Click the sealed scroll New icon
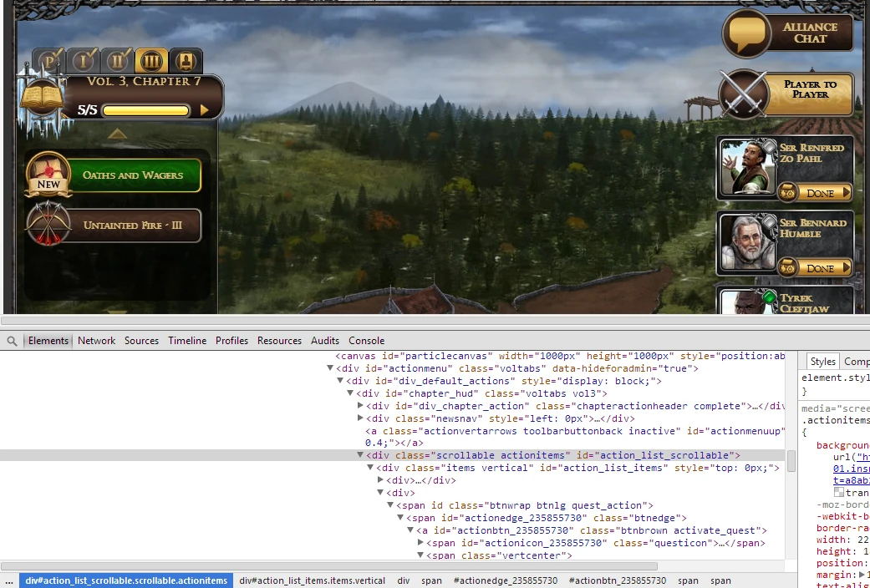This screenshot has width=870, height=588. pyautogui.click(x=48, y=175)
